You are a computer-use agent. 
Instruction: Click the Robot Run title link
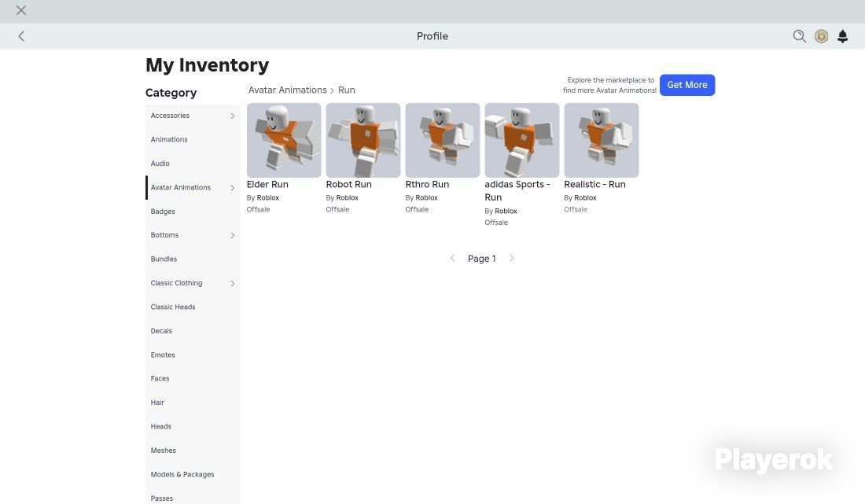[348, 184]
